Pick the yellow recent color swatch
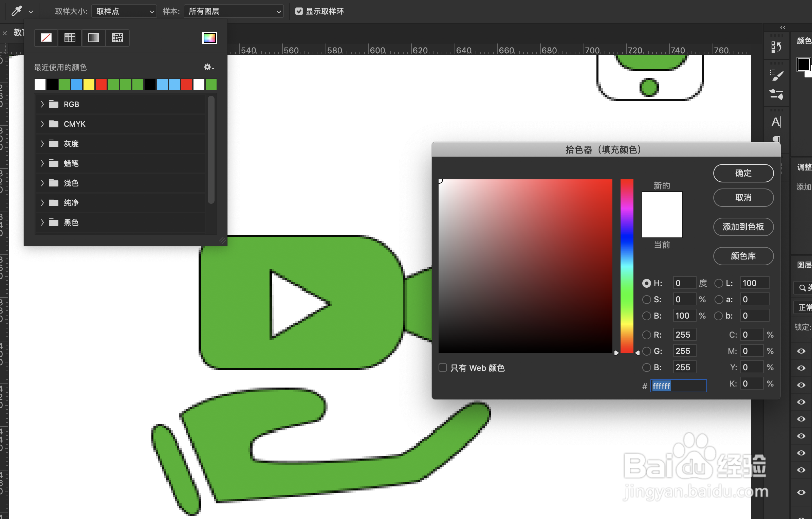812x519 pixels. (89, 84)
